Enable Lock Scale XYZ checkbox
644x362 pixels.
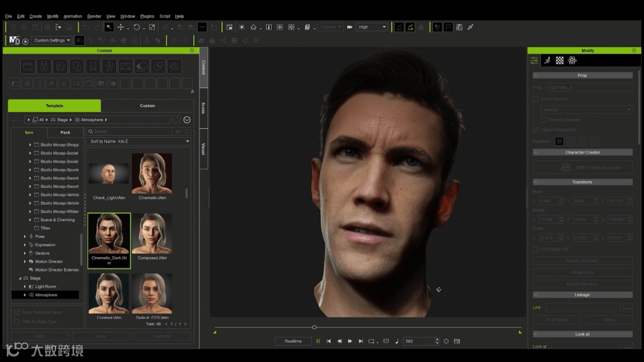(x=536, y=249)
